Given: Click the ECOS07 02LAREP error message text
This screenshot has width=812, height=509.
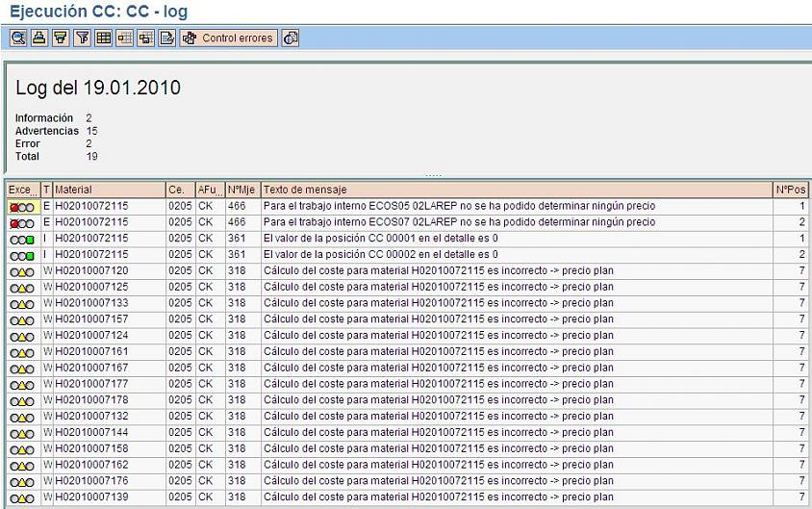Looking at the screenshot, I should click(459, 222).
